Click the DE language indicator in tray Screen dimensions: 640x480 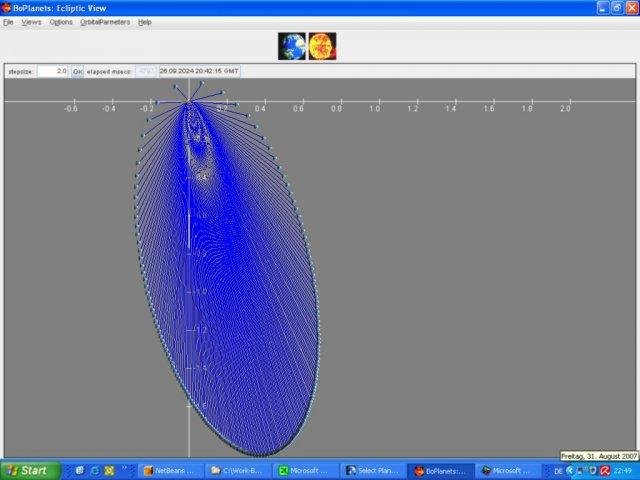click(560, 470)
